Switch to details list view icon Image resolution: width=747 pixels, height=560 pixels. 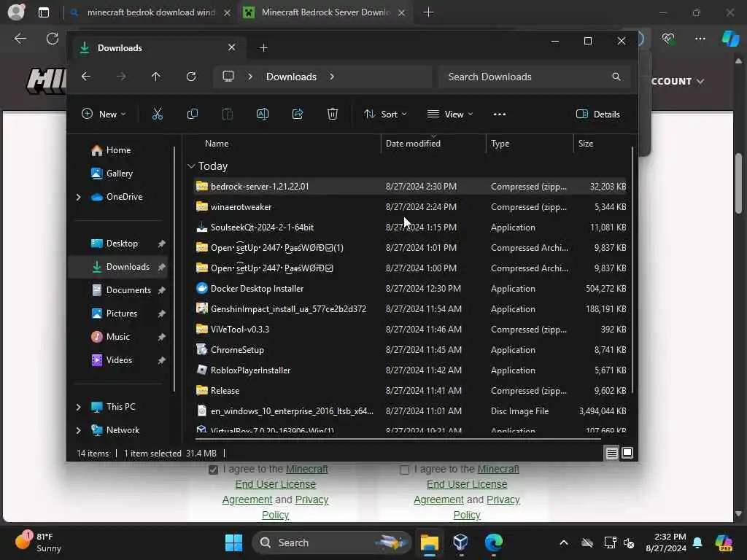coord(612,454)
